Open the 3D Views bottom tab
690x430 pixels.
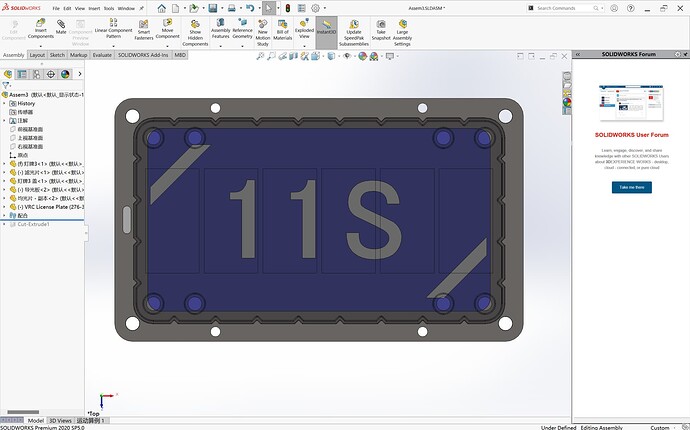coord(60,421)
